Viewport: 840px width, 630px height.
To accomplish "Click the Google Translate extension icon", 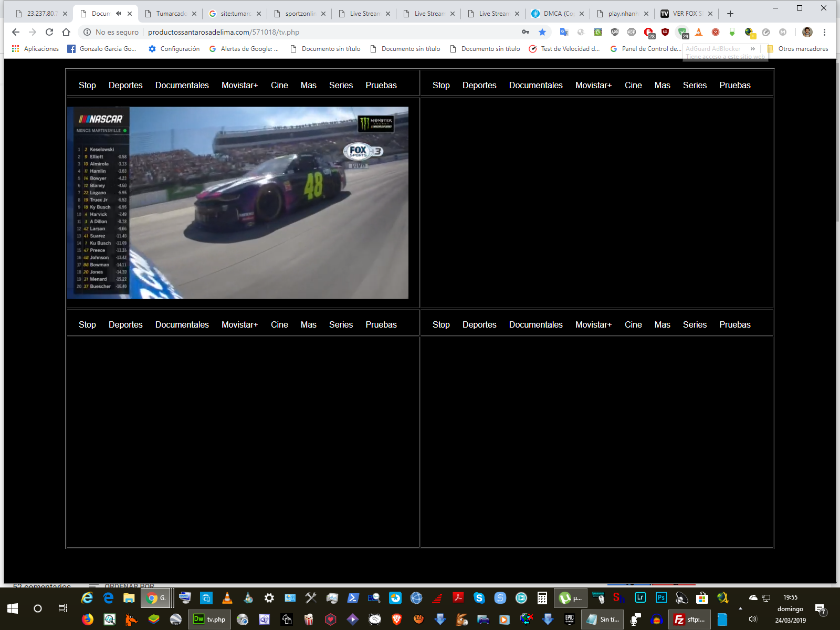I will coord(564,32).
